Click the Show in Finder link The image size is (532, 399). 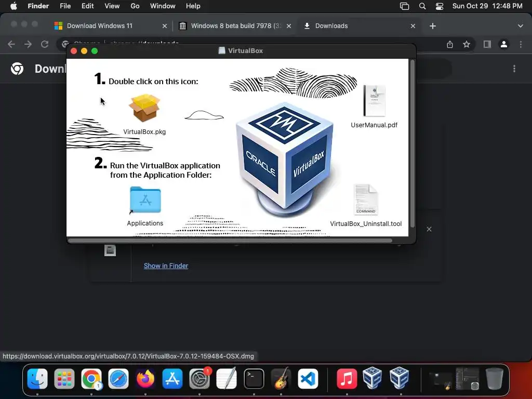click(166, 265)
